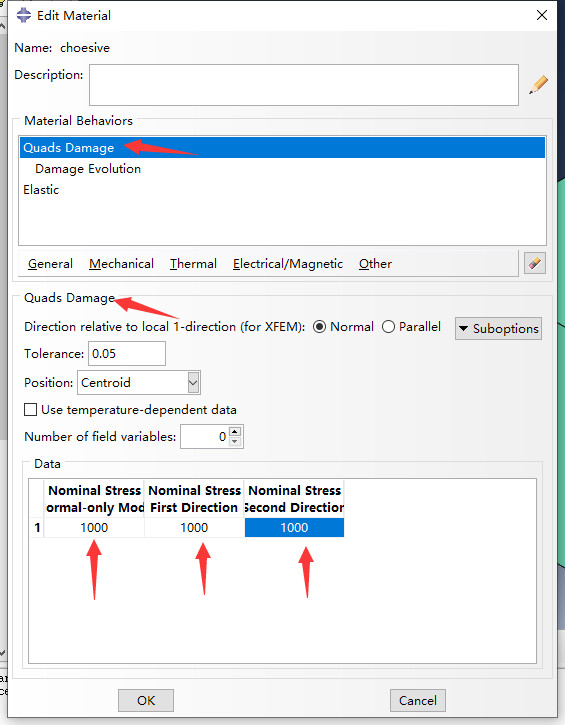Select the Parallel direction radio button
Screen dimensions: 565x725
coord(388,327)
